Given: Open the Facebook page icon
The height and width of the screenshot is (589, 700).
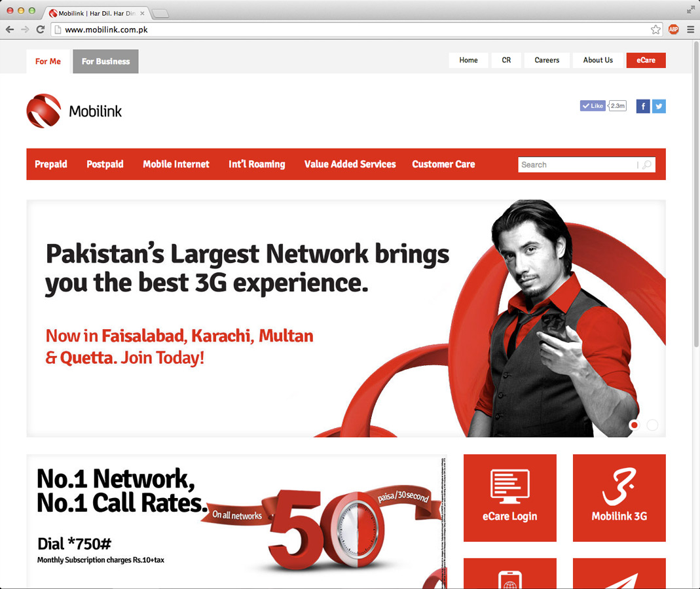Looking at the screenshot, I should pyautogui.click(x=643, y=106).
